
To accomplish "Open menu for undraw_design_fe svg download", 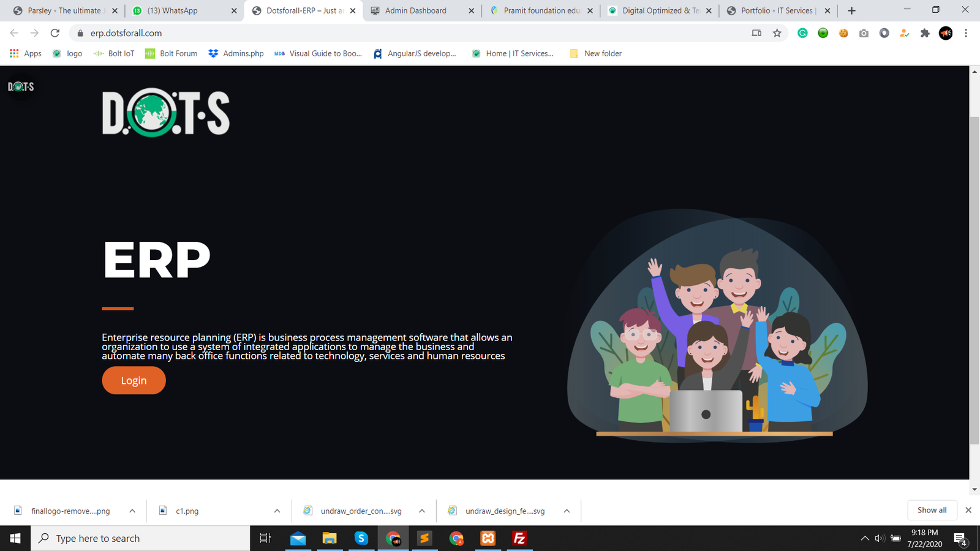I will coord(567,511).
